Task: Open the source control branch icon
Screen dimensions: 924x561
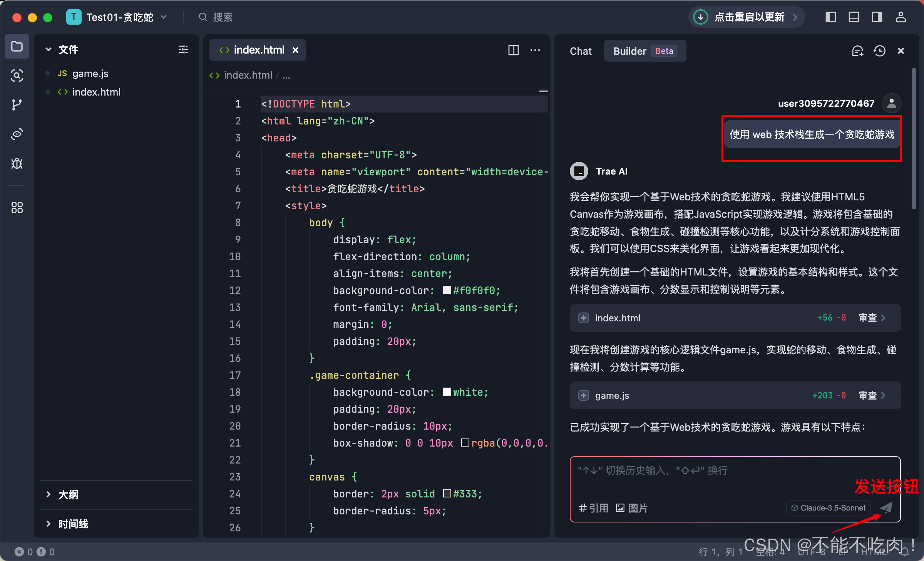Action: click(x=17, y=105)
